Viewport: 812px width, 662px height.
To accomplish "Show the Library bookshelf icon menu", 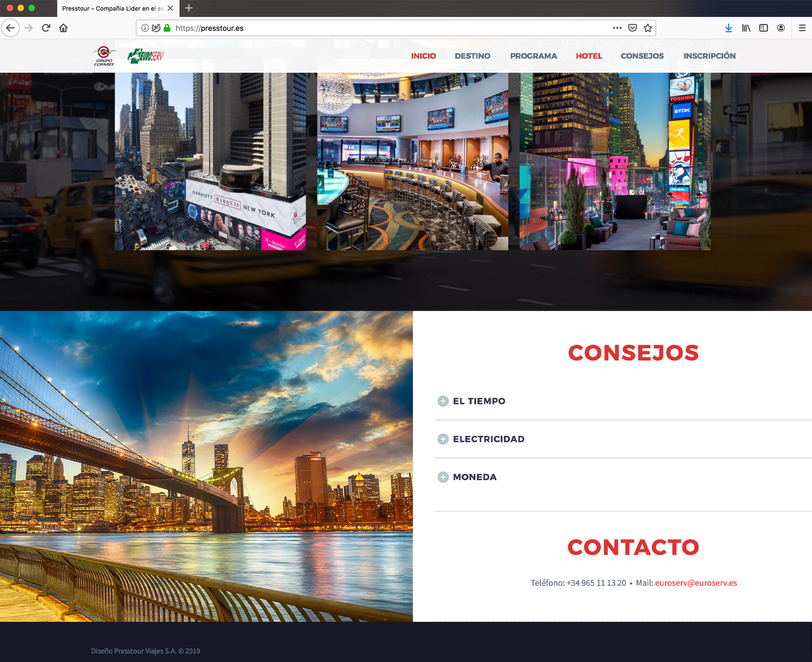I will point(746,28).
